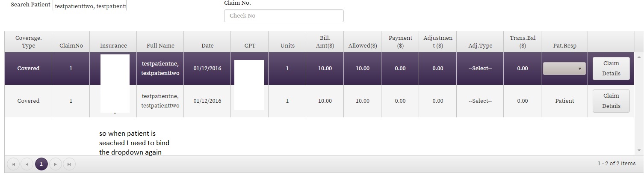The width and height of the screenshot is (644, 176).
Task: Click the Bill. Amt($) column header
Action: tap(325, 42)
